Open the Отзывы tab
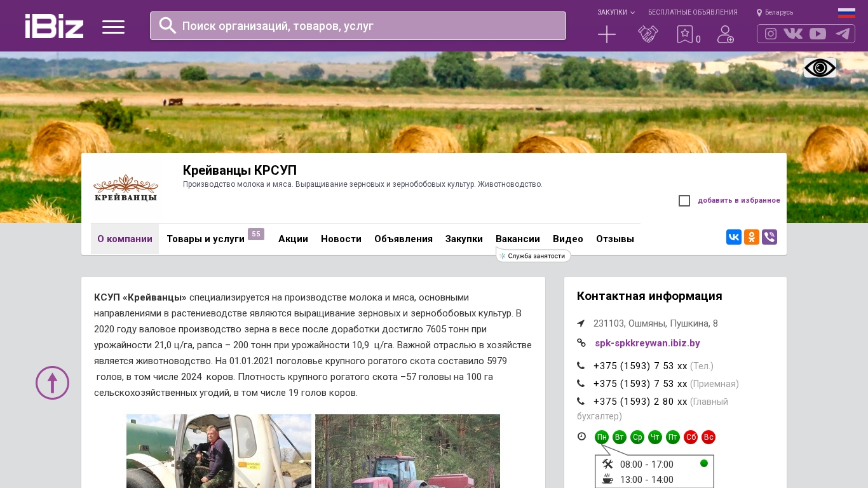 pyautogui.click(x=615, y=239)
